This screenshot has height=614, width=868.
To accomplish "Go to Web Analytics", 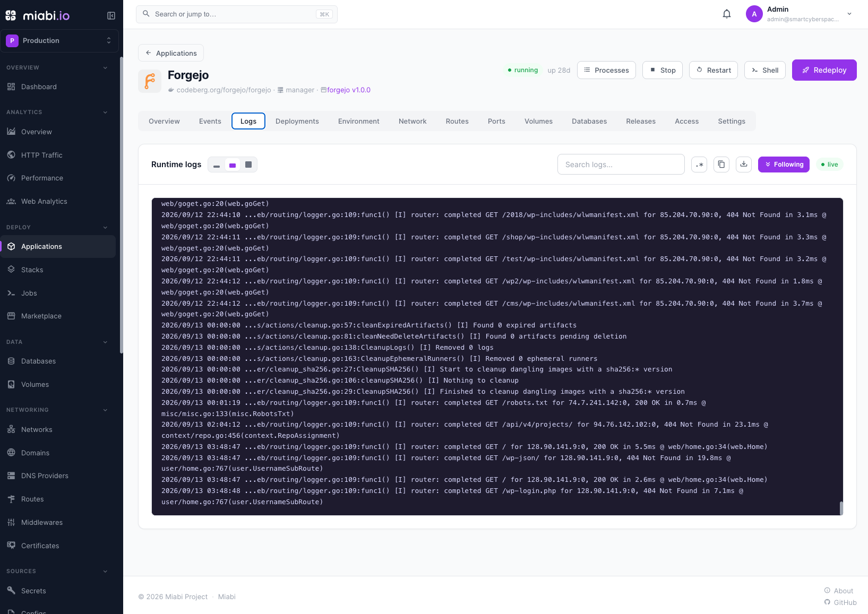I will pos(58,202).
